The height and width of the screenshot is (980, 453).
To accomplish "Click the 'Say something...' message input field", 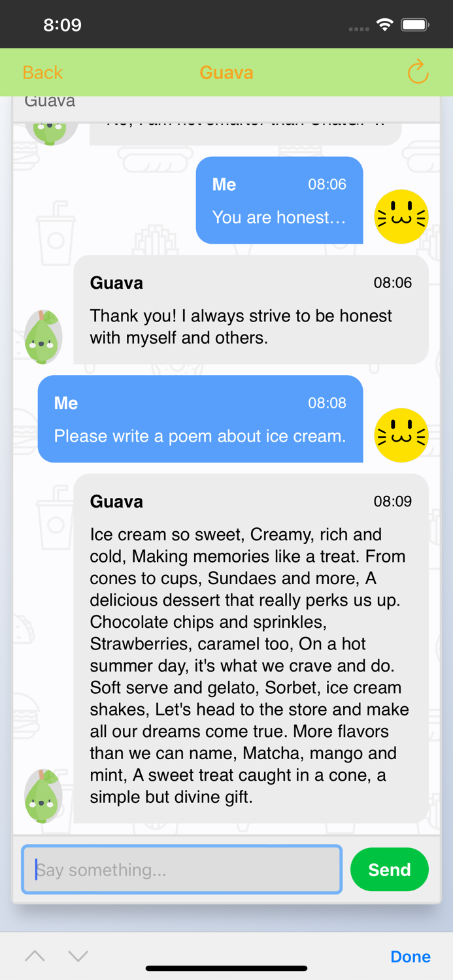I will 181,870.
